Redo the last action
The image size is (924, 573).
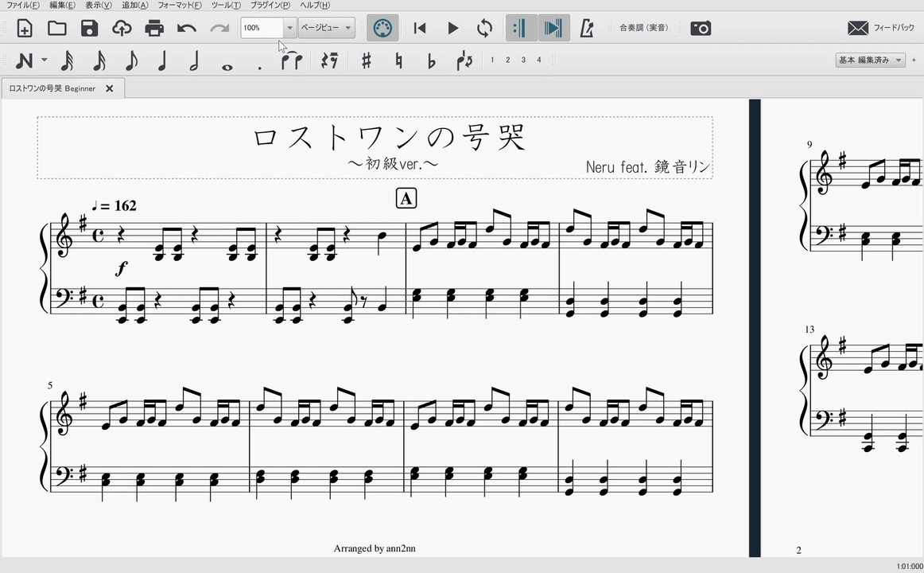(x=219, y=29)
